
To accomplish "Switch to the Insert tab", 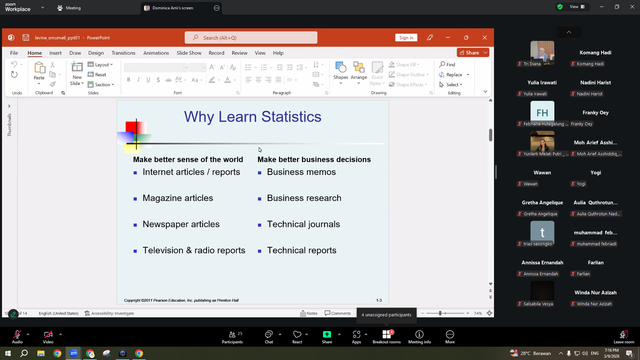I will (x=55, y=53).
